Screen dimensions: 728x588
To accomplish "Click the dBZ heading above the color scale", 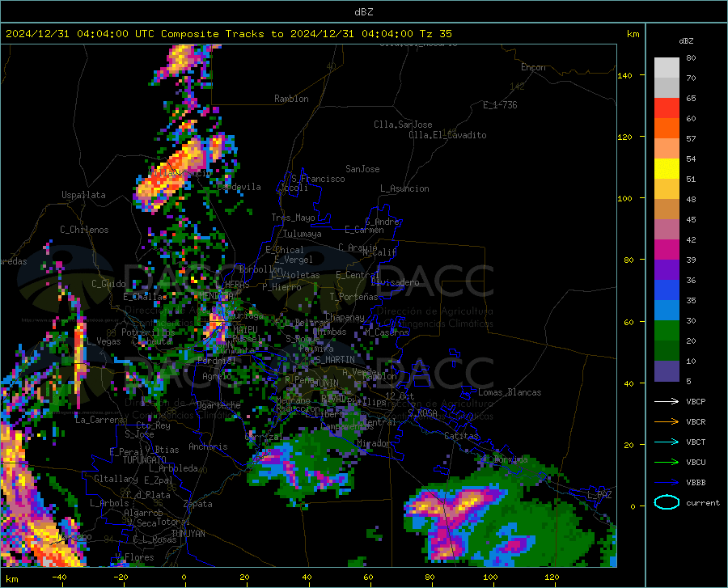I will pyautogui.click(x=686, y=40).
